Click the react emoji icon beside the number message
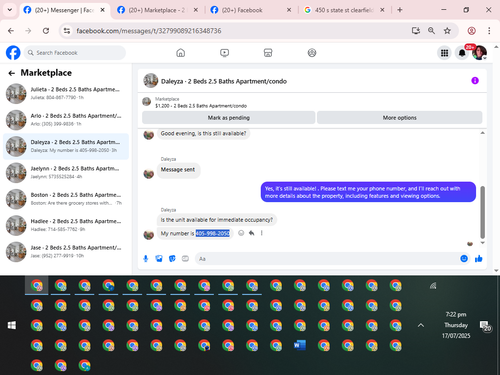Viewport: 500px width, 375px height. (x=241, y=233)
